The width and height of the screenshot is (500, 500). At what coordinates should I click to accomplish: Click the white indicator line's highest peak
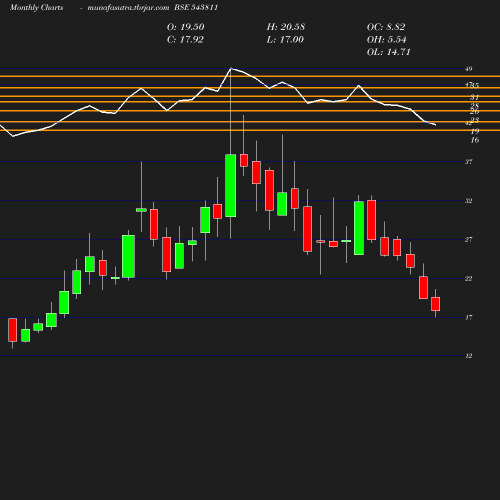coord(231,68)
